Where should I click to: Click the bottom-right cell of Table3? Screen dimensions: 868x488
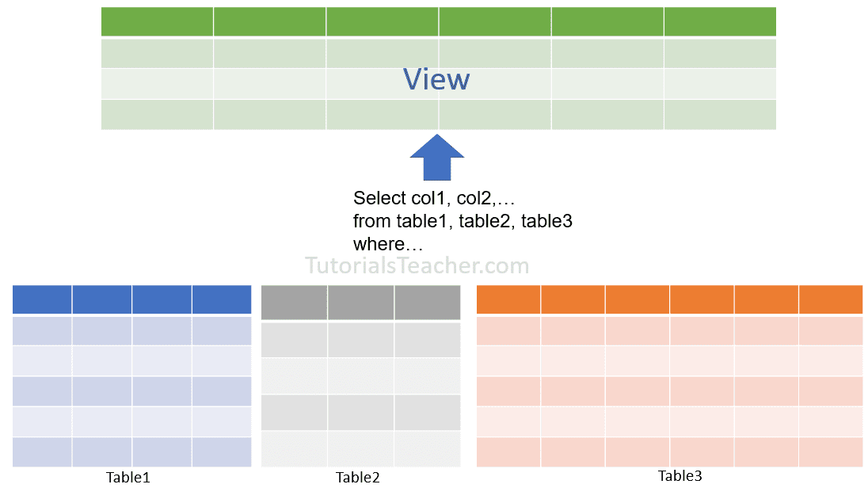pyautogui.click(x=831, y=452)
